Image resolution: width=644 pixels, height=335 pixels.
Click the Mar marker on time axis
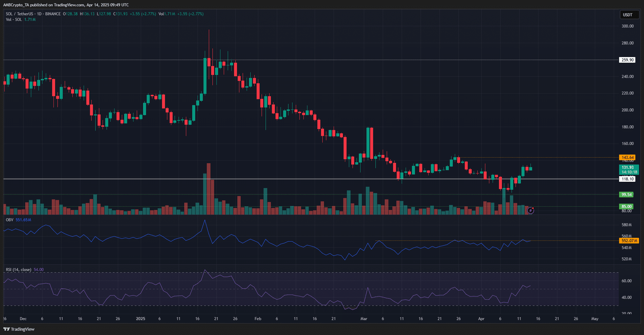(x=364, y=319)
